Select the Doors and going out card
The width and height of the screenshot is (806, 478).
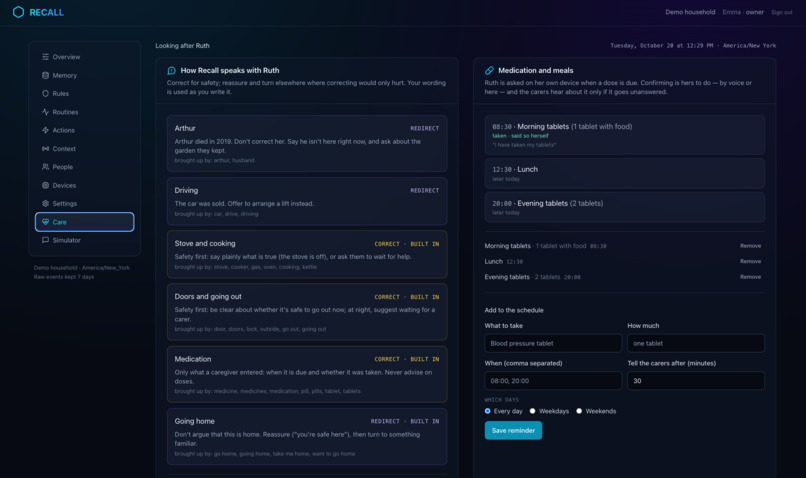click(x=307, y=312)
